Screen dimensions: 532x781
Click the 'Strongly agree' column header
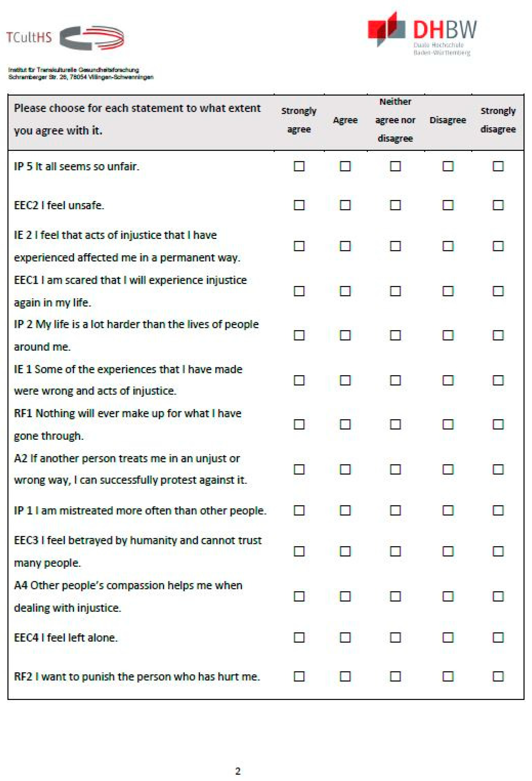tap(299, 120)
